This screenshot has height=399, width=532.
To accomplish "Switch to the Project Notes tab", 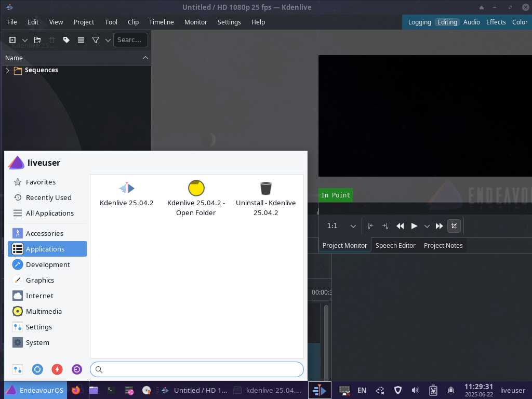I will pos(443,245).
